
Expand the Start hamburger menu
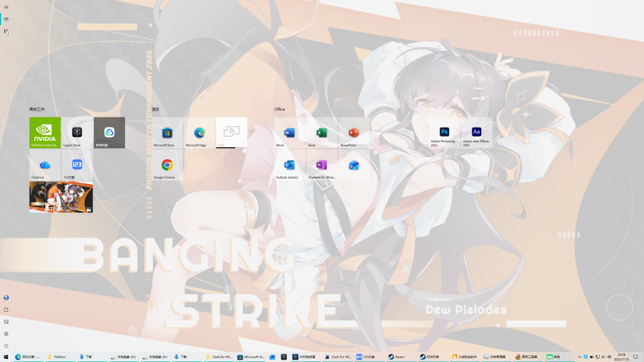6,7
